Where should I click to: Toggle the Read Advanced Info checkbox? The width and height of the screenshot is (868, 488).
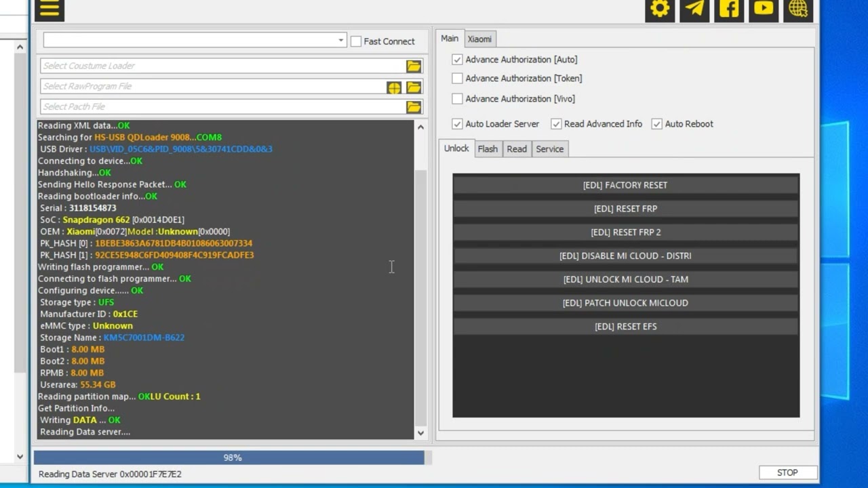pos(557,124)
